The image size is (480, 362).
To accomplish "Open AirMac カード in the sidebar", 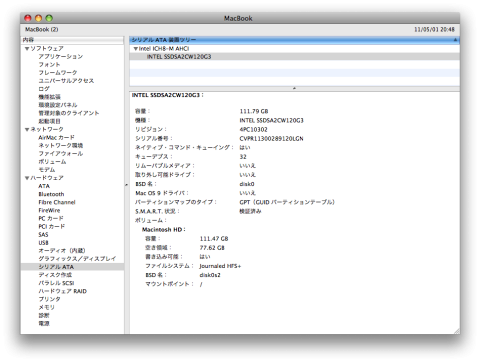I will [56, 137].
